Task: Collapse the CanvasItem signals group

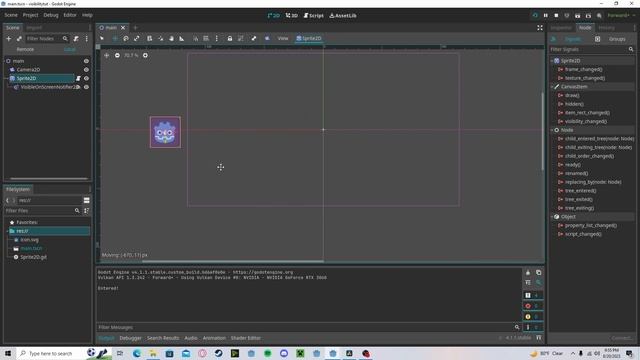Action: pyautogui.click(x=552, y=87)
